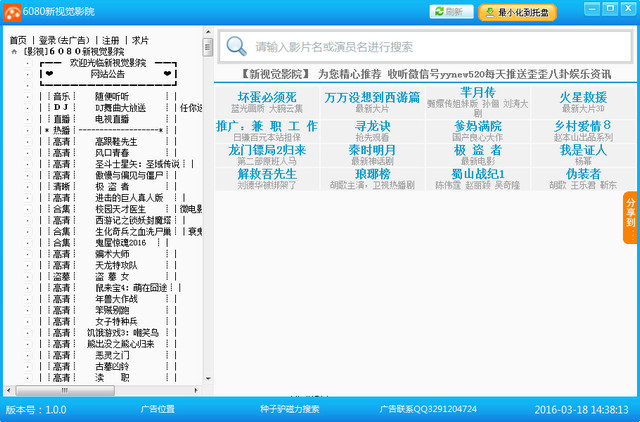Select 盗墓女 entry
Viewport: 640px width, 422px height.
pyautogui.click(x=112, y=277)
